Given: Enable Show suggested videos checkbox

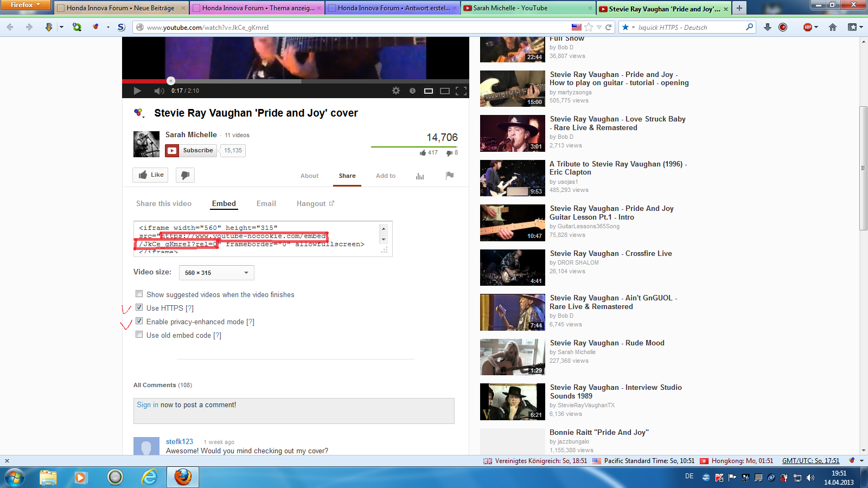Looking at the screenshot, I should (x=139, y=294).
